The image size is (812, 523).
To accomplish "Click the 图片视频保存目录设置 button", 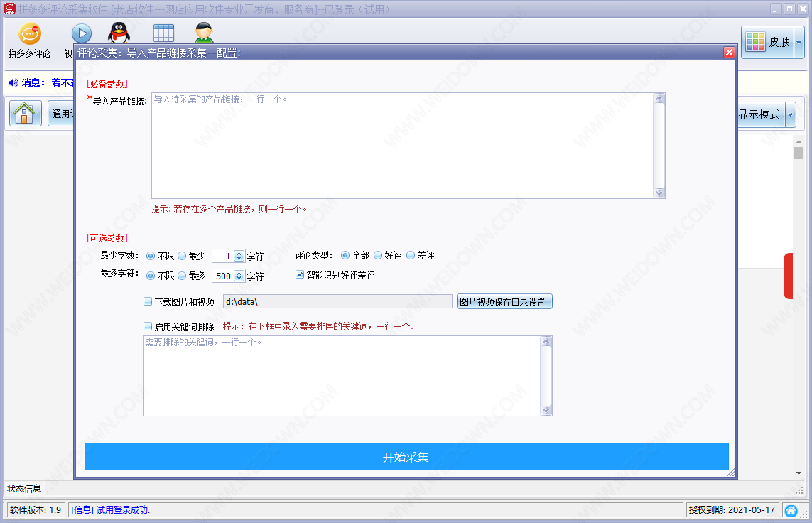I will pyautogui.click(x=504, y=302).
